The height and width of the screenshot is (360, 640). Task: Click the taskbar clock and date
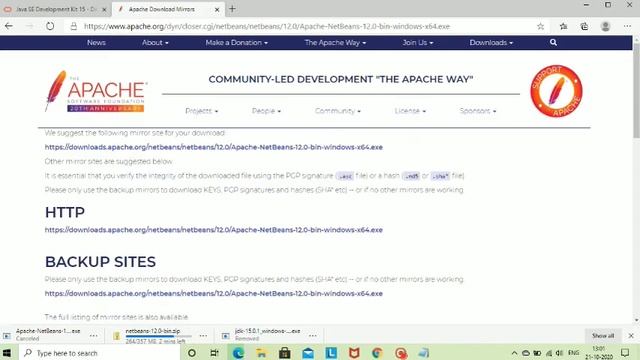[x=600, y=353]
